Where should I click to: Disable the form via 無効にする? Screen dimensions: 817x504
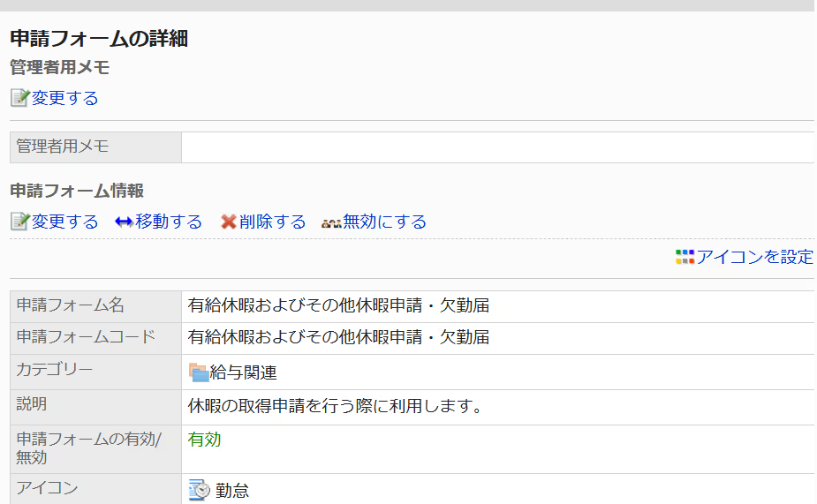click(x=384, y=222)
